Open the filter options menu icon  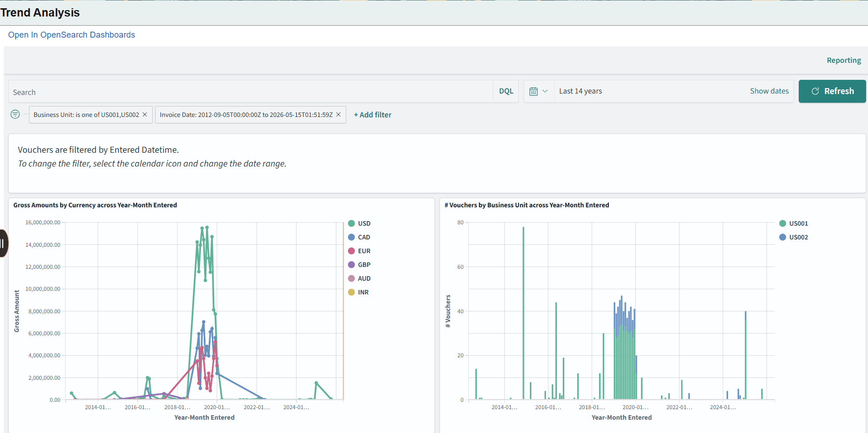(15, 114)
